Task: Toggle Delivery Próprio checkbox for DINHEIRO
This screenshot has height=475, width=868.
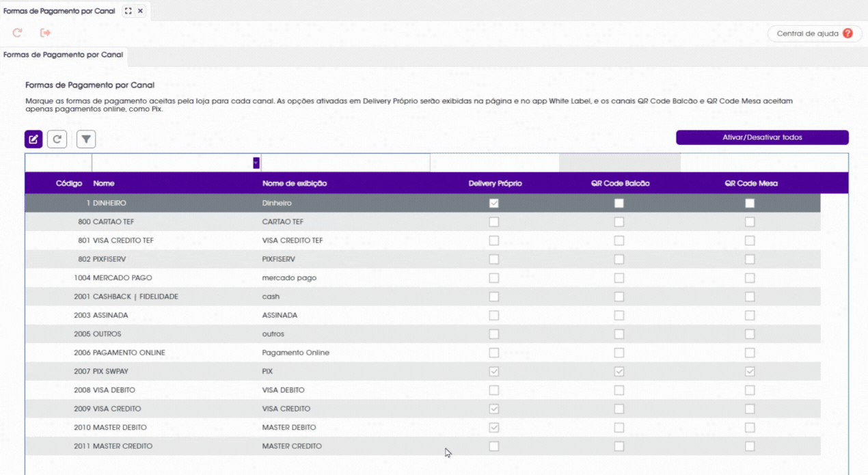Action: click(x=494, y=203)
